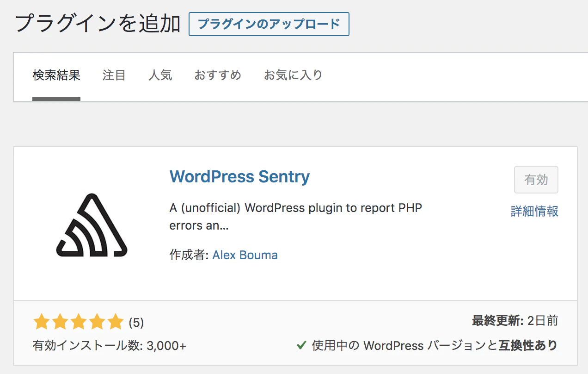Screen dimensions: 588x374
Task: Switch to the 注目 tab
Action: [114, 75]
